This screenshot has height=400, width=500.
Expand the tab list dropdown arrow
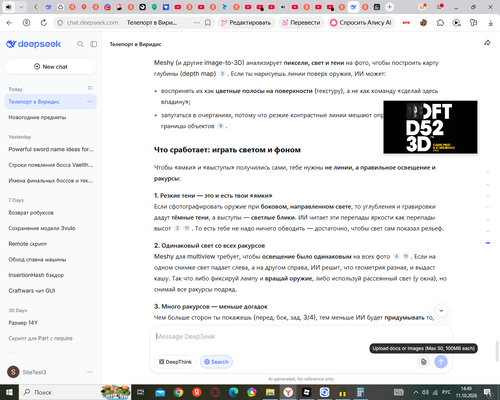click(21, 7)
